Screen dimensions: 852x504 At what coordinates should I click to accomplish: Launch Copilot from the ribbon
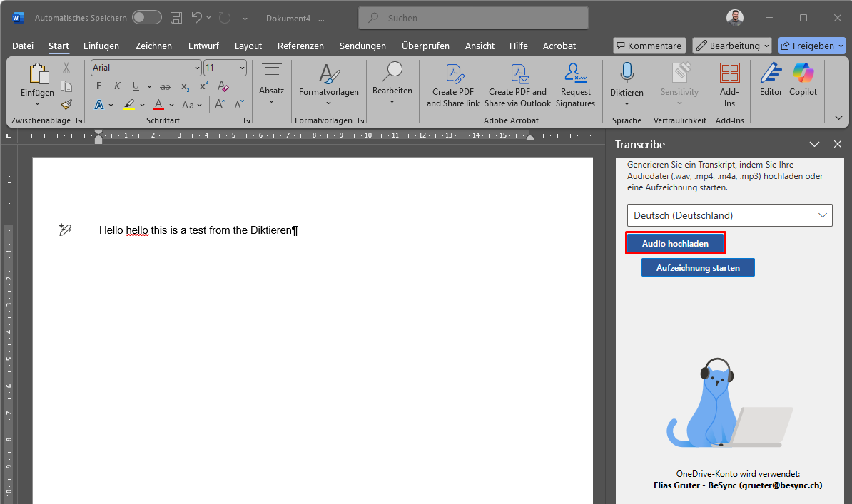[803, 79]
